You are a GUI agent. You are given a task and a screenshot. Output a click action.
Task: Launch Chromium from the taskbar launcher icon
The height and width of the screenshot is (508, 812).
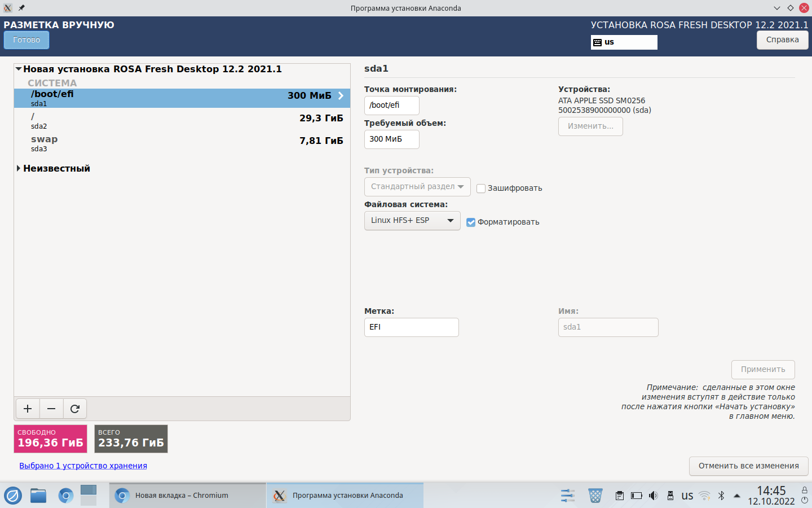(x=66, y=496)
